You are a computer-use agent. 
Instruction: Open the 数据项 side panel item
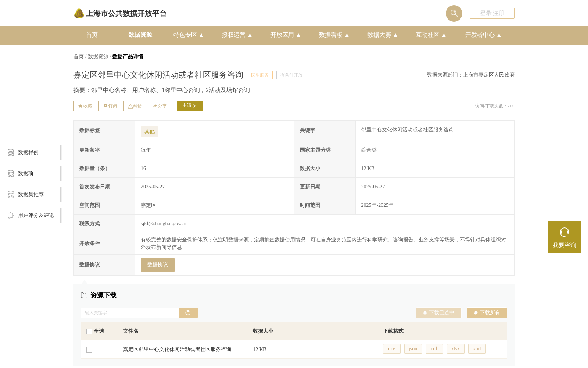click(x=31, y=173)
